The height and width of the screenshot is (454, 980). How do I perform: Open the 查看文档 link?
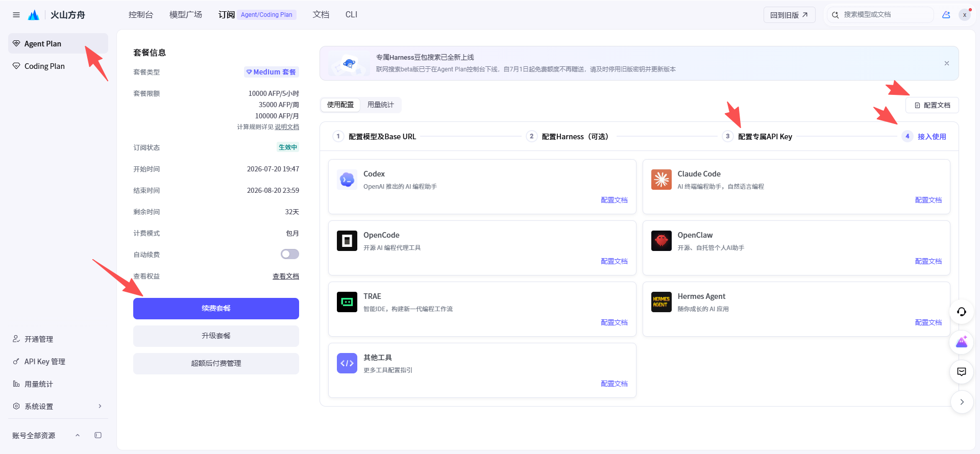point(286,276)
